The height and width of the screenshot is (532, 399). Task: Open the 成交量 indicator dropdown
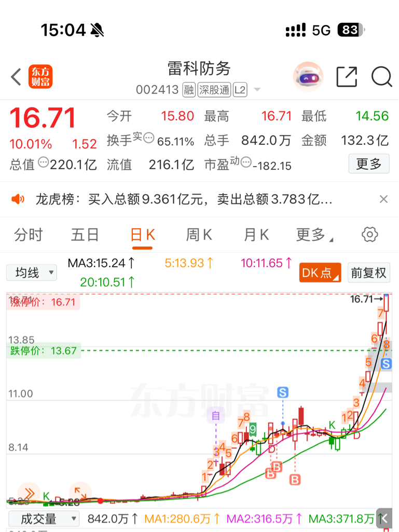pyautogui.click(x=44, y=519)
